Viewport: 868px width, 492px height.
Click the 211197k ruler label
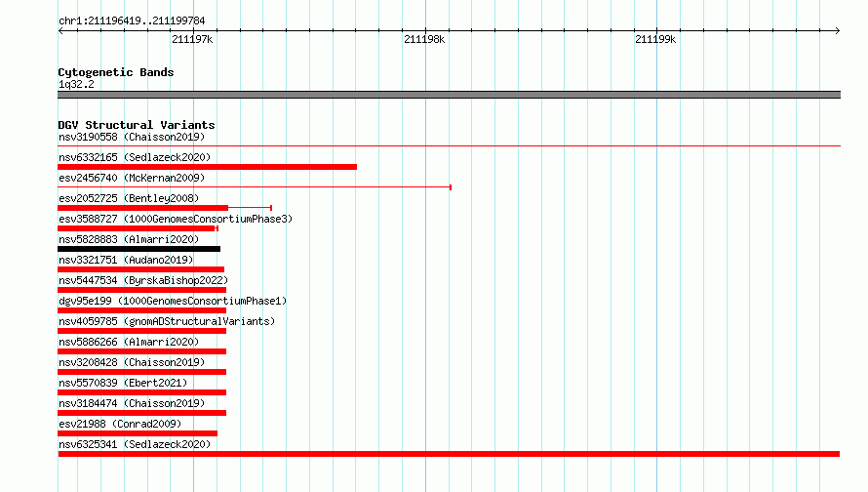192,39
